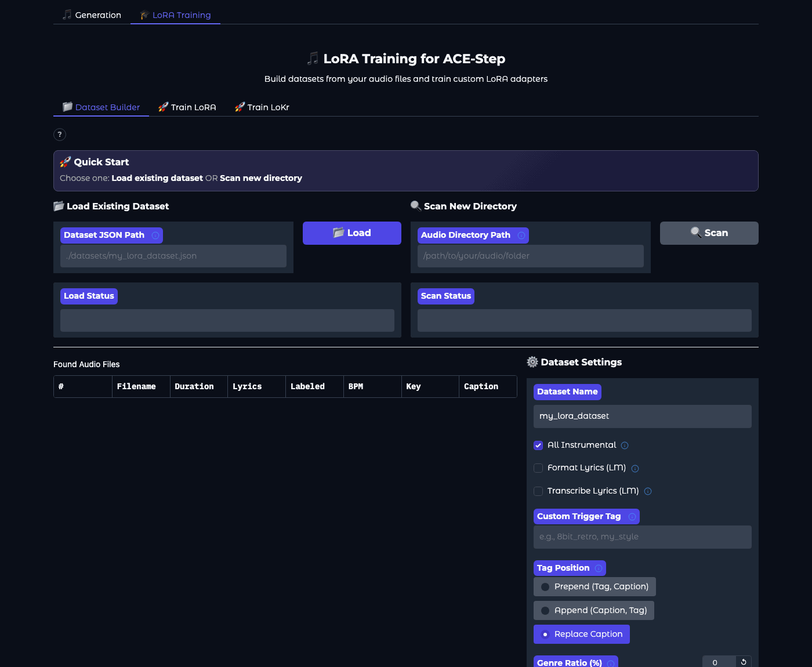The image size is (812, 667).
Task: Enable the Transcribe Lyrics (LM) checkbox
Action: pyautogui.click(x=538, y=491)
